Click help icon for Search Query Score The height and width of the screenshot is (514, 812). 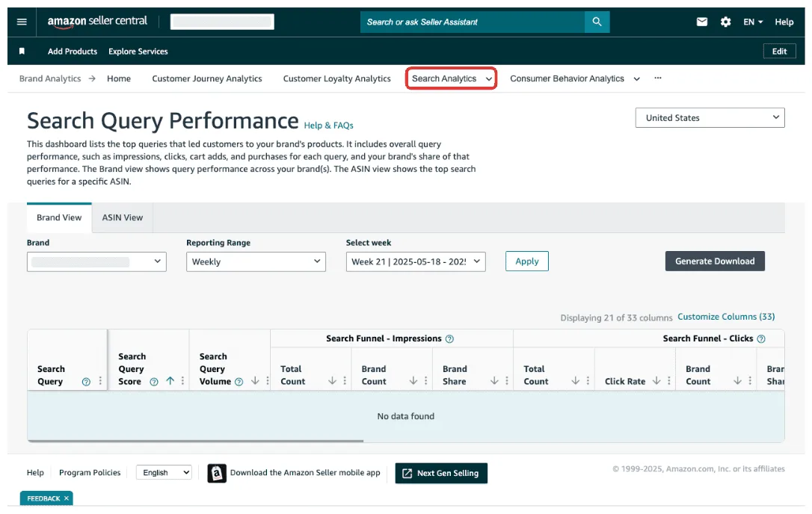point(154,382)
